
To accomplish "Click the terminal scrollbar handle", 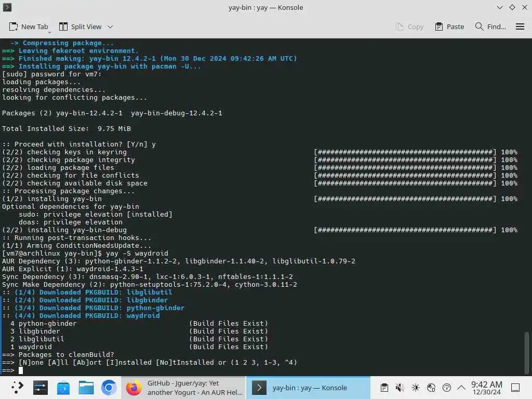I will tap(527, 352).
